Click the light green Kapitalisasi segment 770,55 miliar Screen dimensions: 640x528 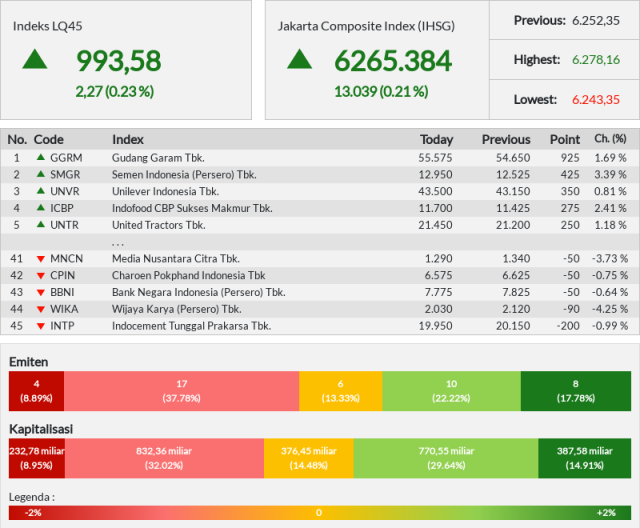(446, 458)
